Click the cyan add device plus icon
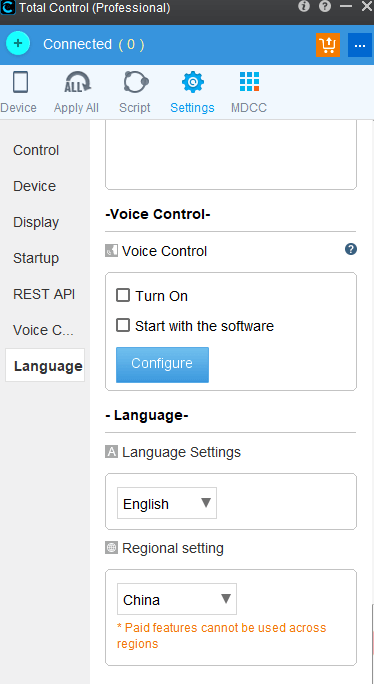This screenshot has height=684, width=374. click(x=18, y=44)
